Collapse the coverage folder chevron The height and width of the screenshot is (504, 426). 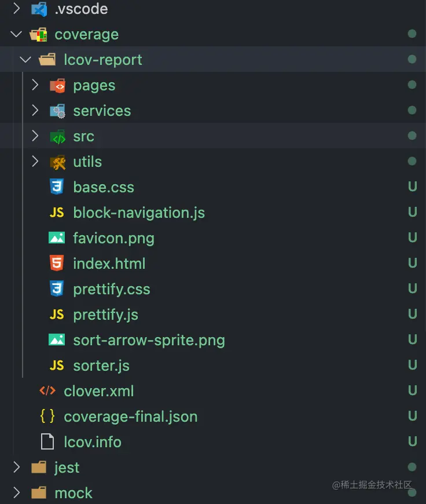(x=16, y=34)
